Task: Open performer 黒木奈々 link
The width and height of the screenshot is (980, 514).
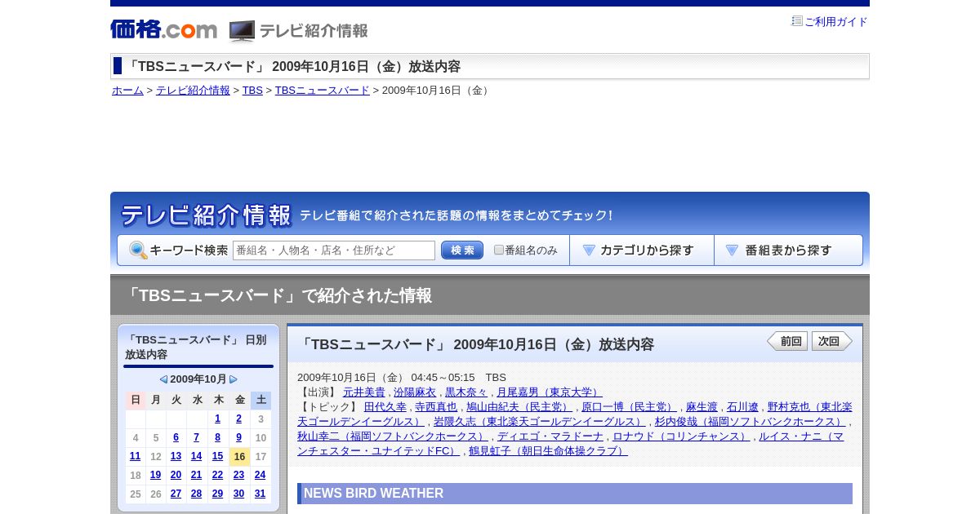Action: coord(466,392)
